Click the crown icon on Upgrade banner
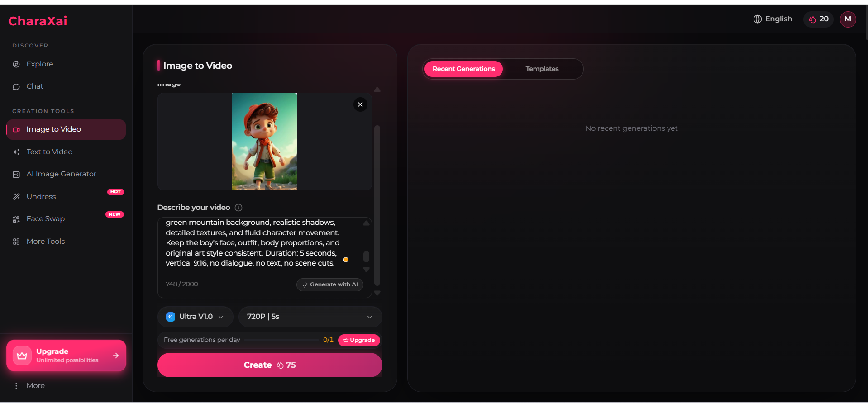The width and height of the screenshot is (868, 403). [22, 356]
